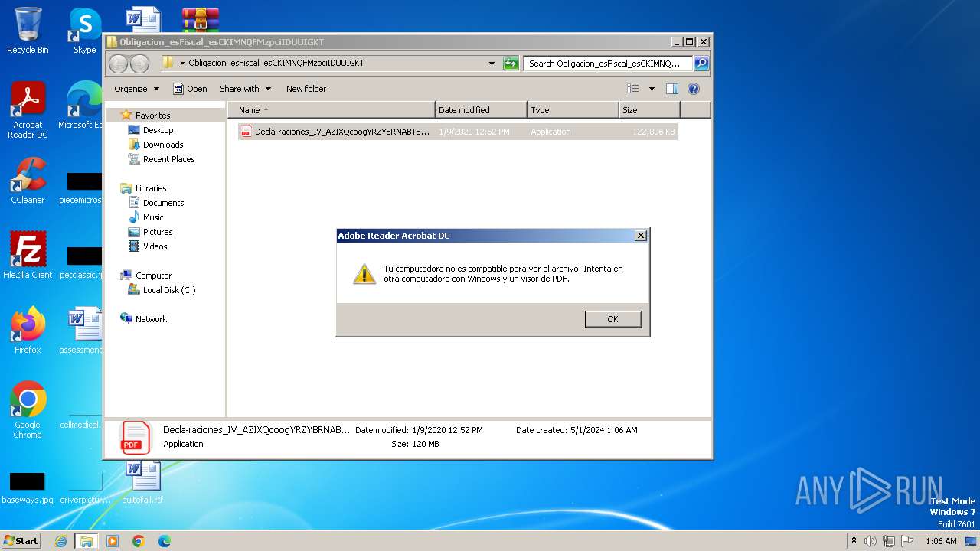Open Microsoft Edge from the taskbar

(x=164, y=541)
